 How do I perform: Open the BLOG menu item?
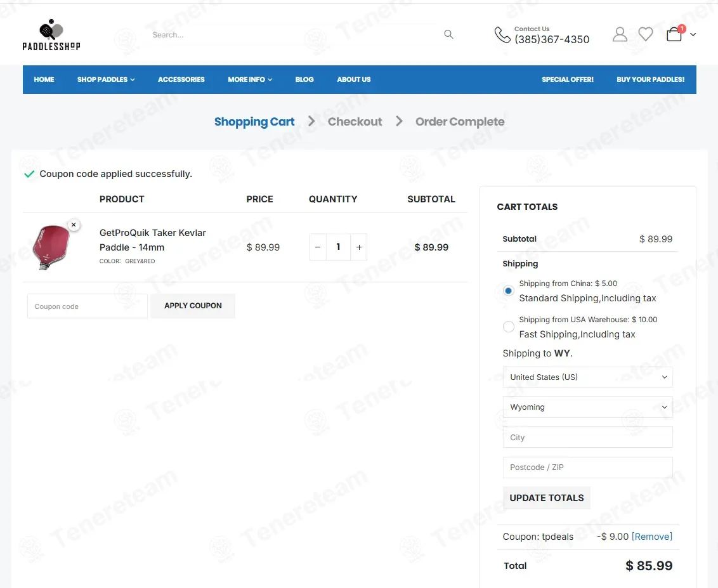pos(304,80)
